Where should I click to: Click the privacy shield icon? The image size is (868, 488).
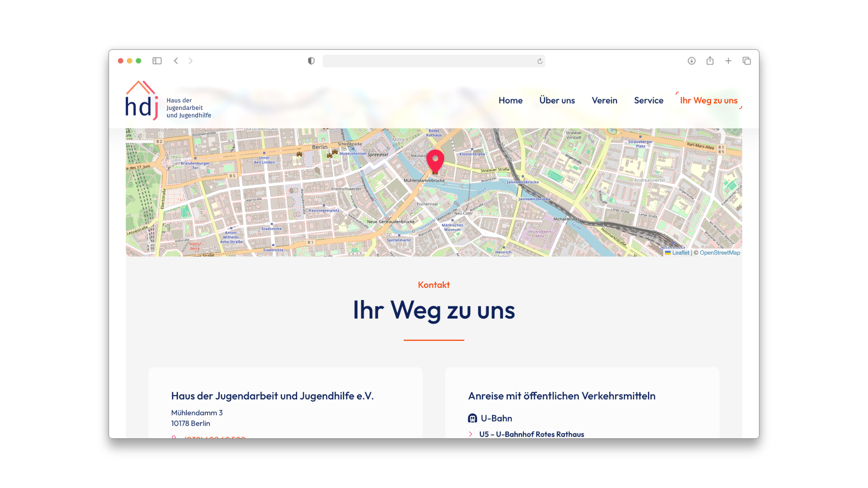311,61
